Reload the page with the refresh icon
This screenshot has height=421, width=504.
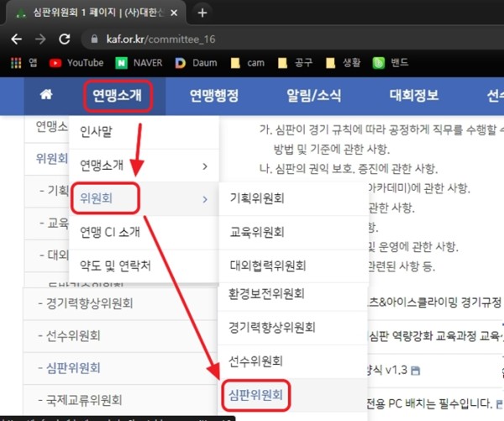[65, 39]
